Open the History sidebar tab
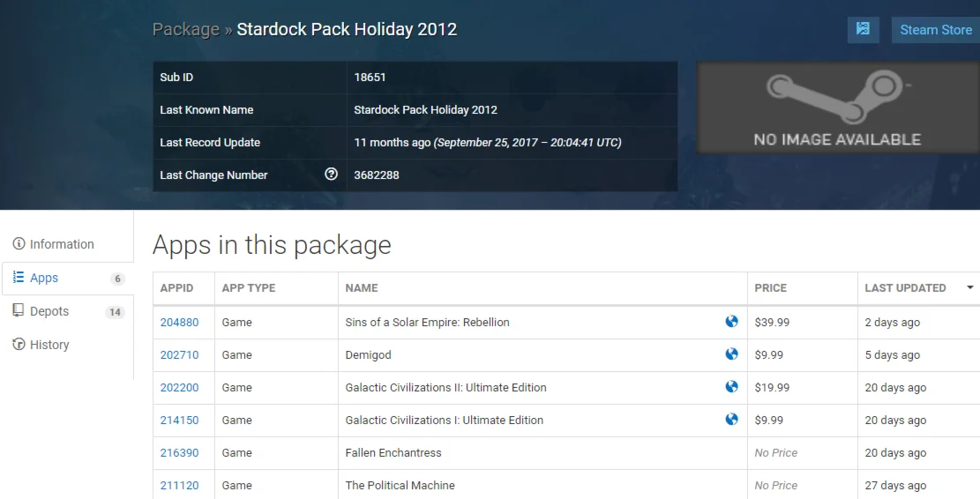980x499 pixels. coord(49,345)
